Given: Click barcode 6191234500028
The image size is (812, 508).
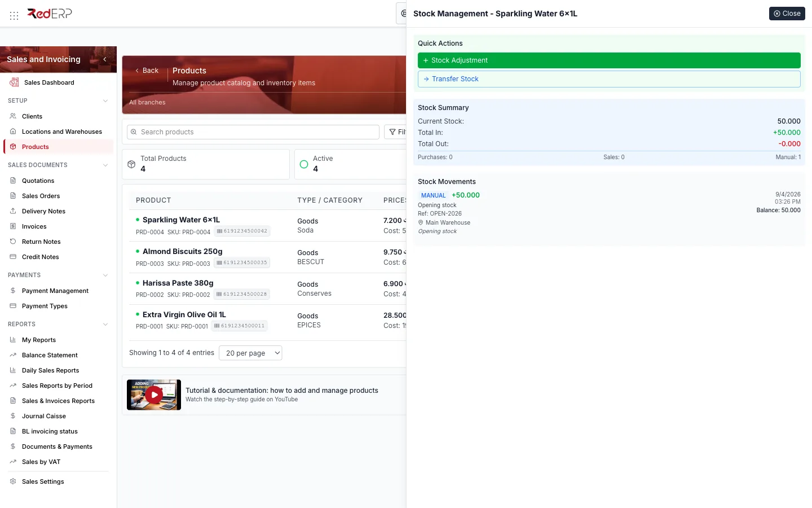Looking at the screenshot, I should coord(242,295).
